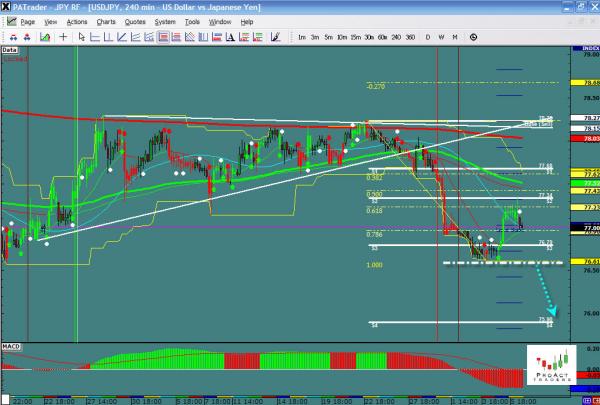600x405 pixels.
Task: Choose the 1m timeframe button
Action: pos(302,37)
